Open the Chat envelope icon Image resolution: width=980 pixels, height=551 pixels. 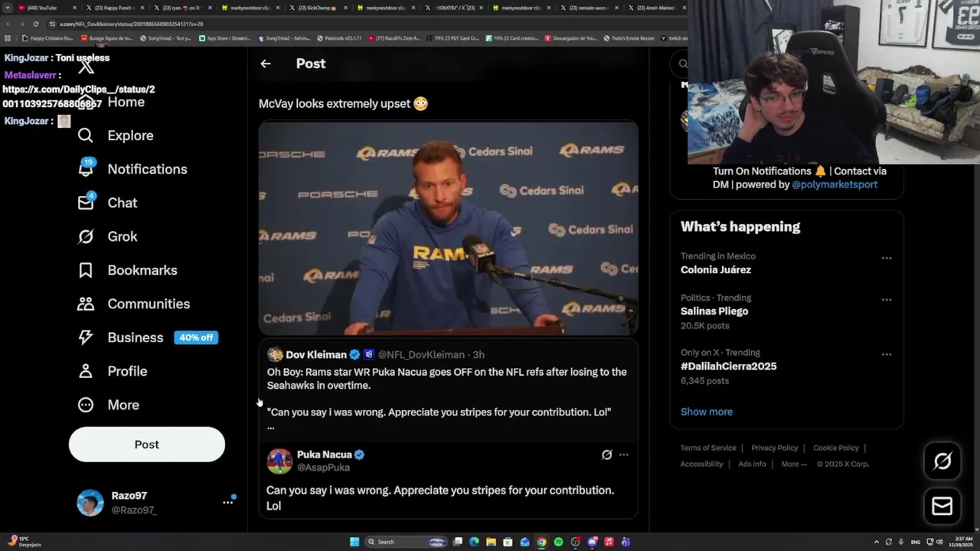pos(86,203)
